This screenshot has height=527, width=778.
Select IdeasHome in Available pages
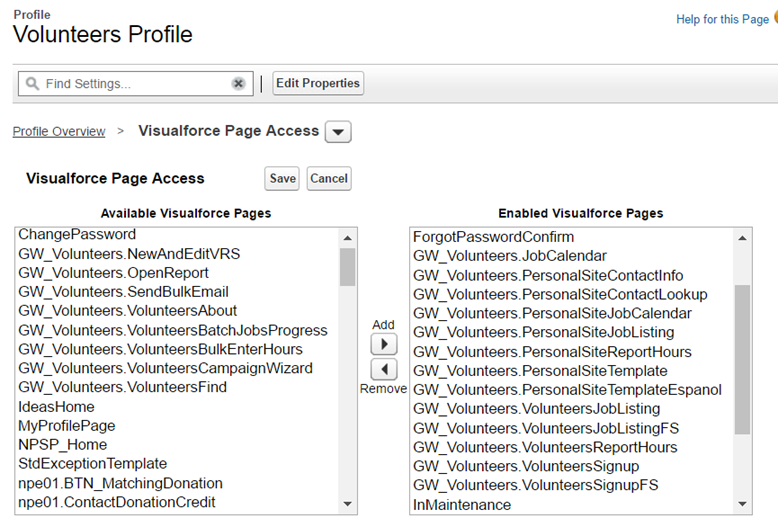tap(177, 407)
